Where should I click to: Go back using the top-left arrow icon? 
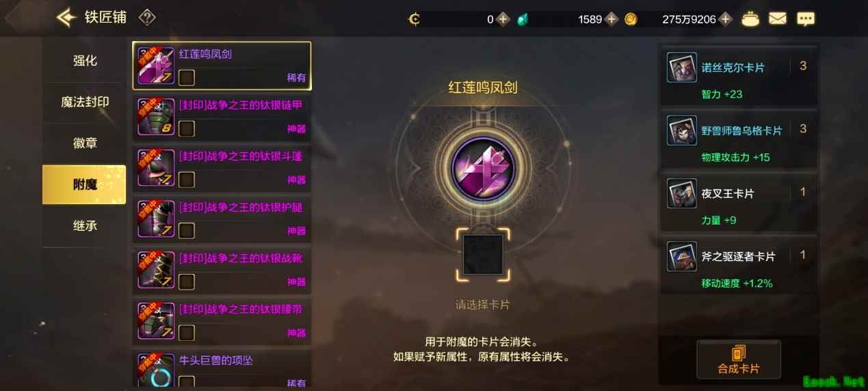click(x=66, y=17)
